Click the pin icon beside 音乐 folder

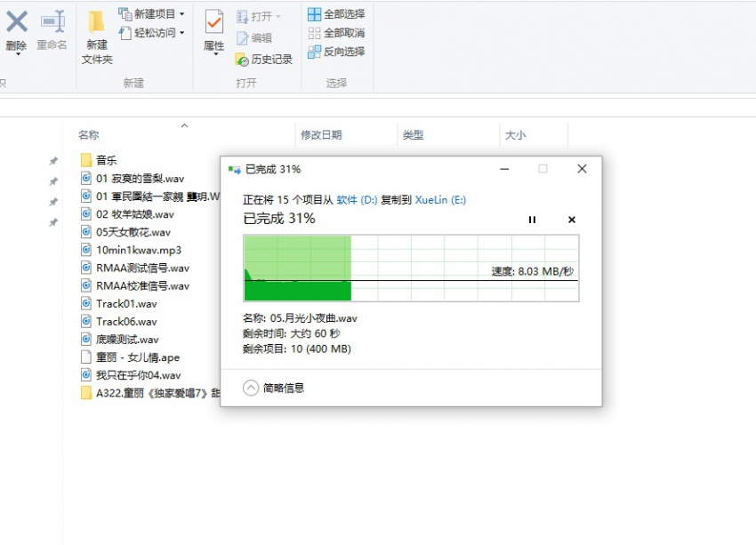pyautogui.click(x=53, y=160)
